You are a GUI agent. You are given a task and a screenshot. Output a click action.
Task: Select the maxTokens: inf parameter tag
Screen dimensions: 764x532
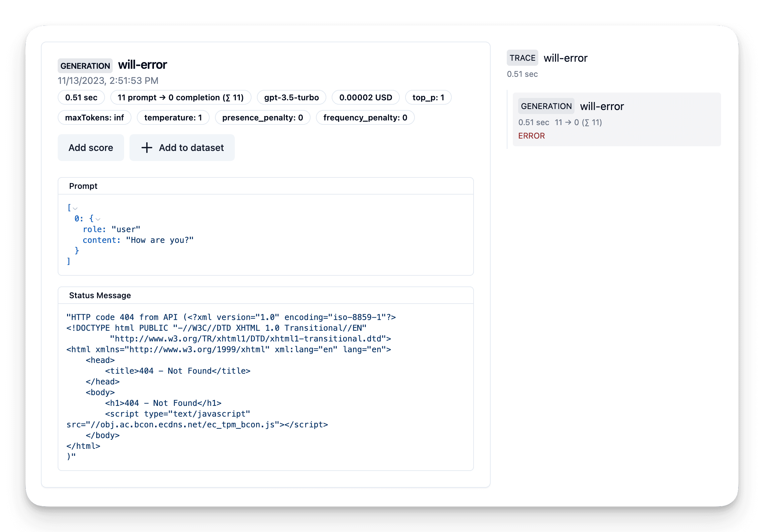pos(94,117)
